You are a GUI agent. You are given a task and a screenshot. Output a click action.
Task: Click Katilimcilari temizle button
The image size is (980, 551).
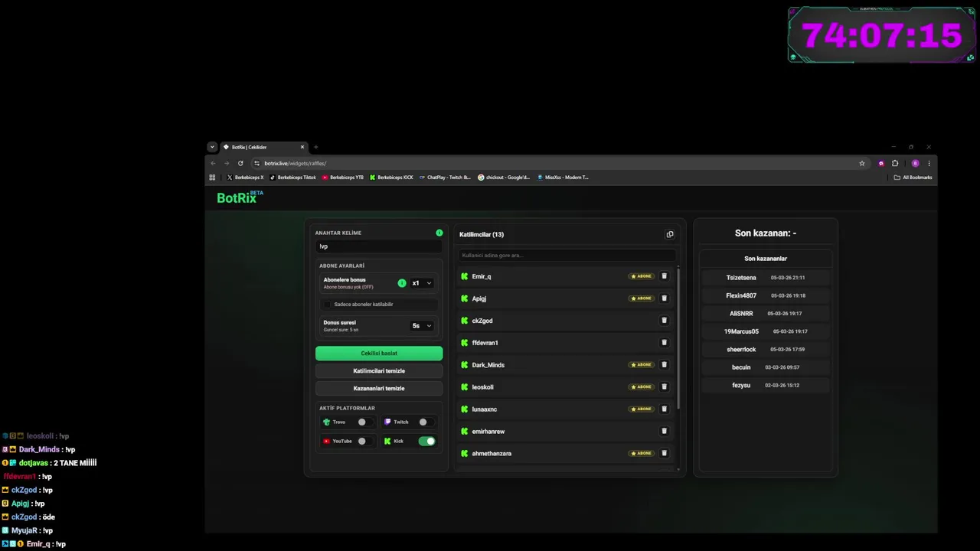point(379,370)
